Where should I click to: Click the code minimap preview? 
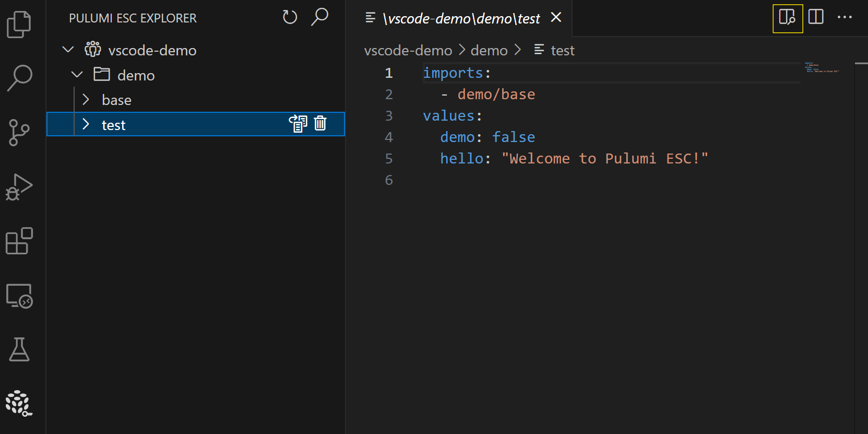822,67
